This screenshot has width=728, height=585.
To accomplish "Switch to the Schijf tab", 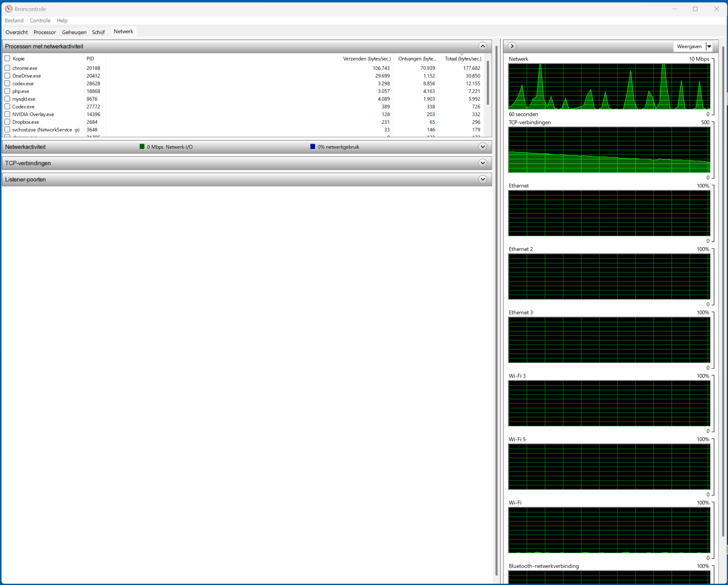I will click(98, 32).
